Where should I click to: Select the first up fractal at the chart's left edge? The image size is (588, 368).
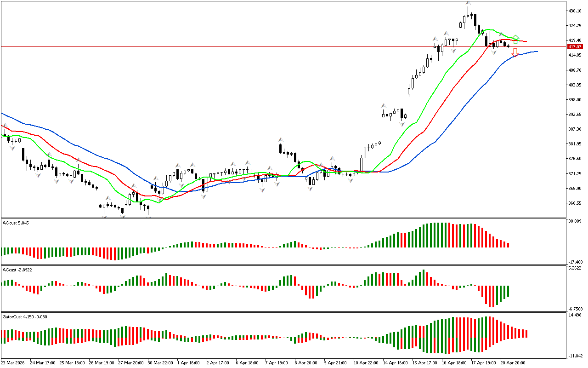[5, 125]
